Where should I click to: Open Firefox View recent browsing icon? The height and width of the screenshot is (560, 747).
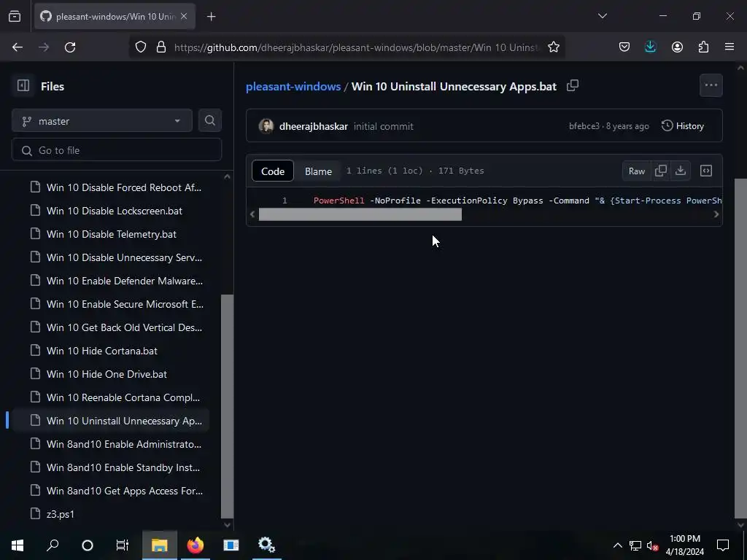15,16
